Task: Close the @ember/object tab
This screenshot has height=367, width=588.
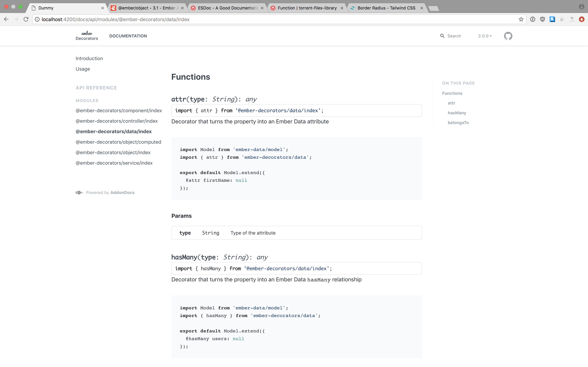Action: pos(182,8)
